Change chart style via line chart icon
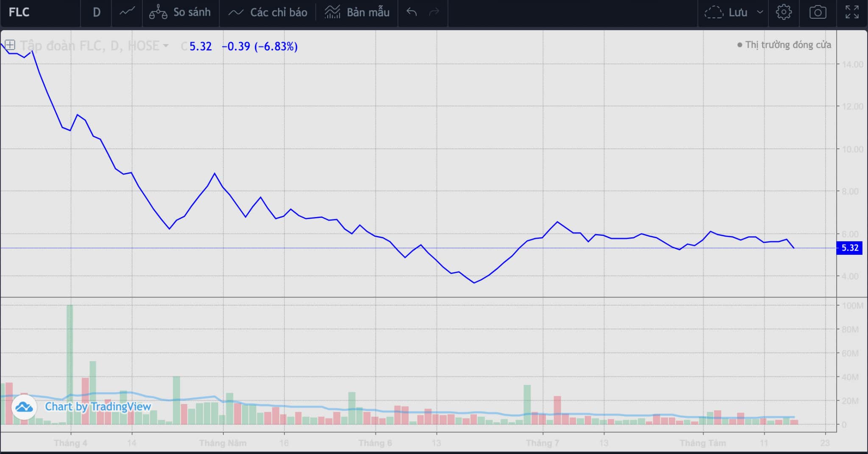This screenshot has height=454, width=868. [x=127, y=12]
